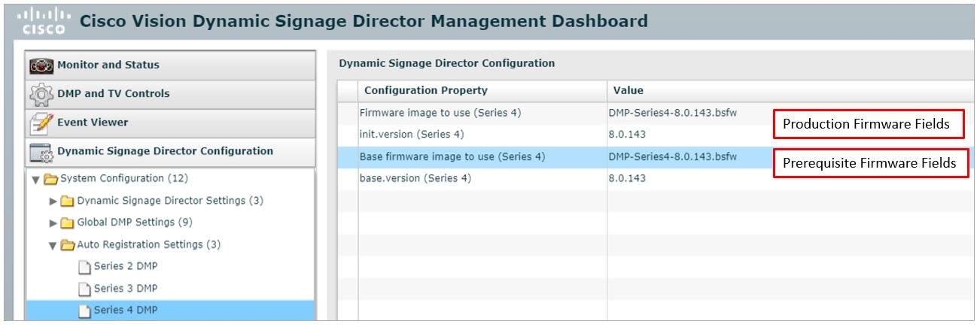Click the Series 2 DMP document icon
The image size is (980, 327).
point(85,266)
